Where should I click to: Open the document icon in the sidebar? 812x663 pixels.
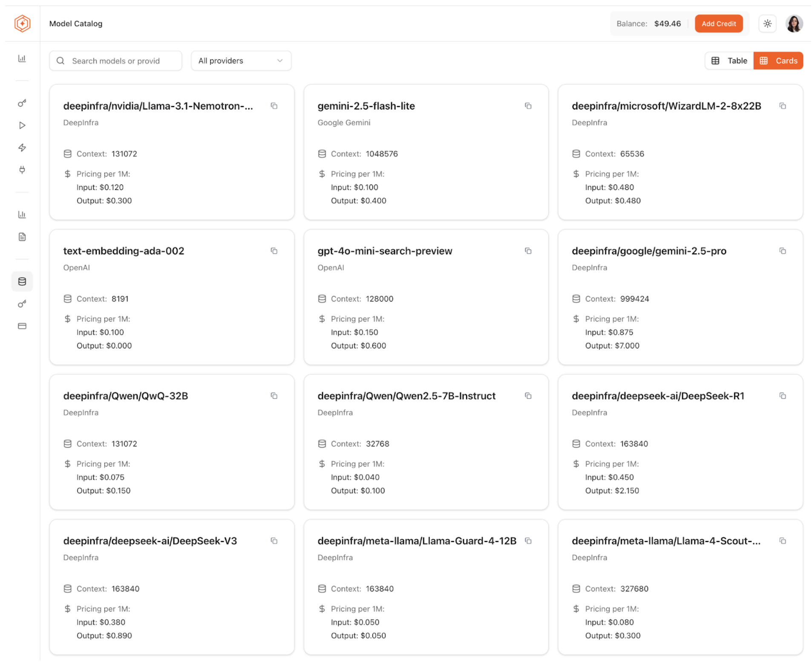(22, 236)
